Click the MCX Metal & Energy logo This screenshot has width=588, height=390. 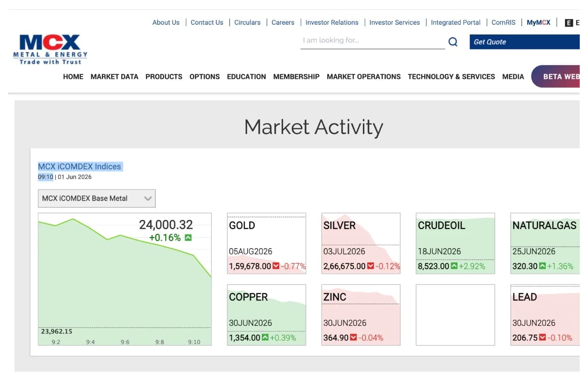click(50, 50)
